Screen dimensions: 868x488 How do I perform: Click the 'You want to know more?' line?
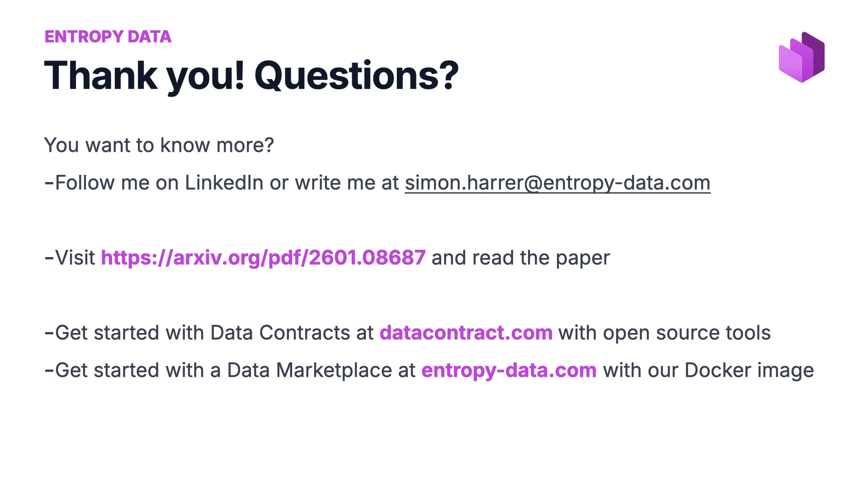point(159,145)
